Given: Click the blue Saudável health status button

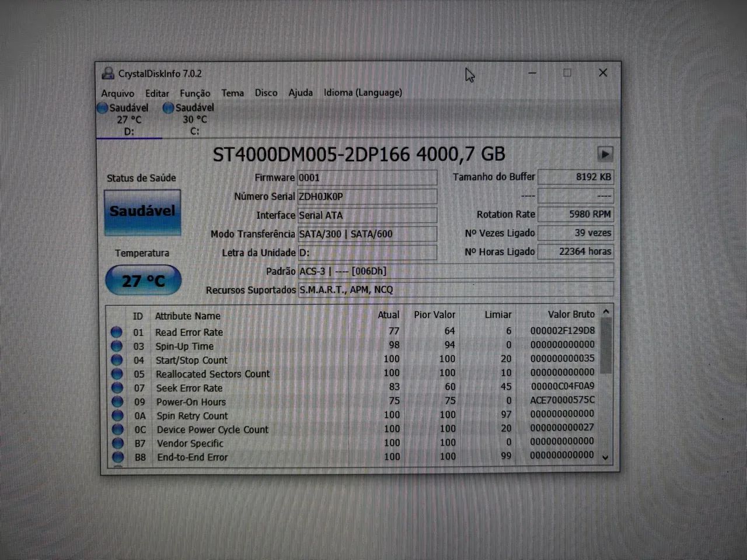Looking at the screenshot, I should (x=142, y=212).
